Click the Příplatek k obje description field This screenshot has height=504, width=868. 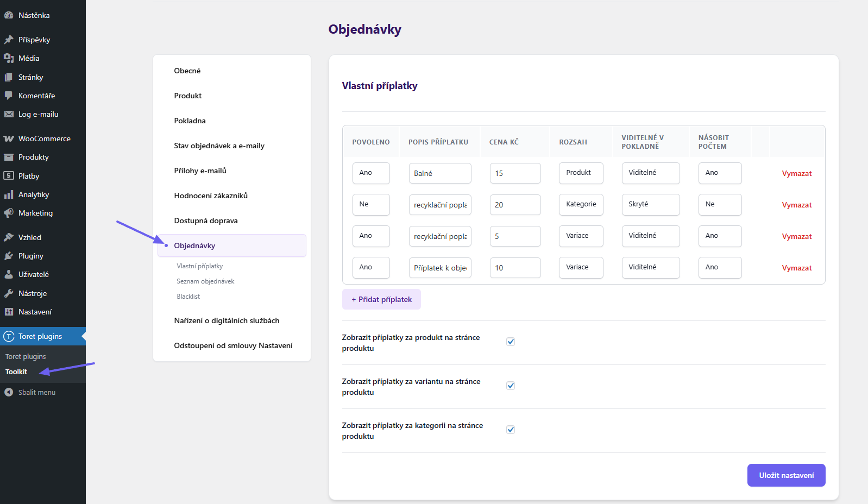[x=440, y=268]
